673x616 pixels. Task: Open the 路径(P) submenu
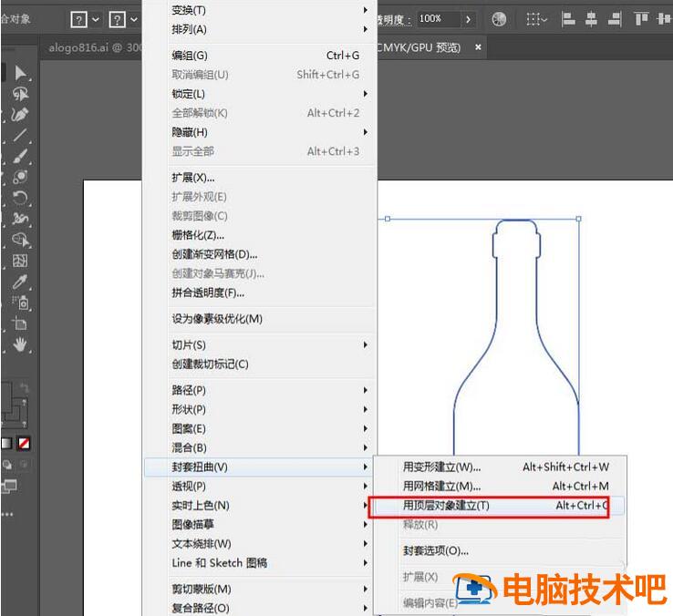pyautogui.click(x=261, y=390)
